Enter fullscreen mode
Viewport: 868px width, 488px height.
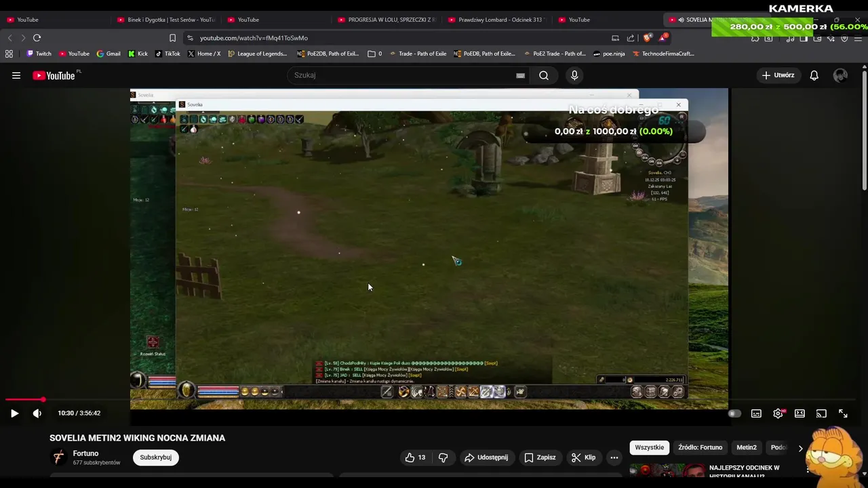coord(843,413)
